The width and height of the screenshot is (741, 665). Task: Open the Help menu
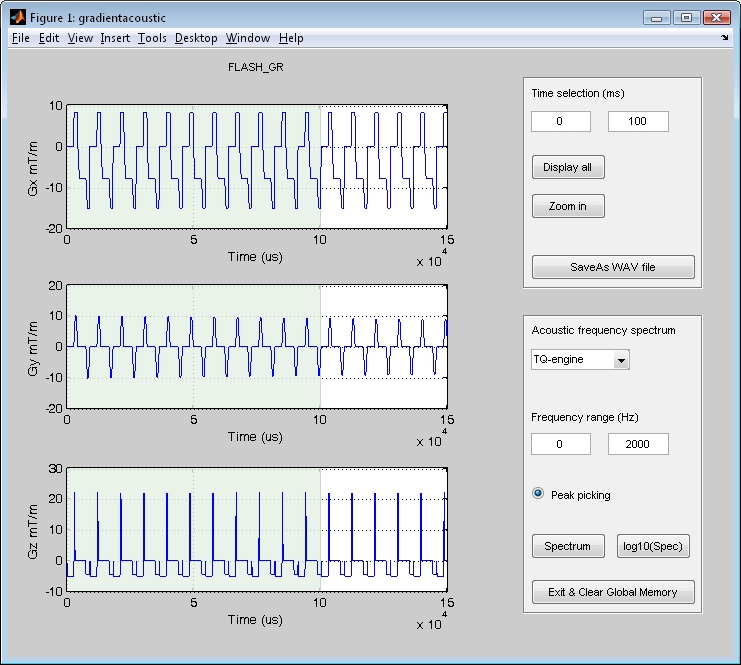pyautogui.click(x=291, y=38)
